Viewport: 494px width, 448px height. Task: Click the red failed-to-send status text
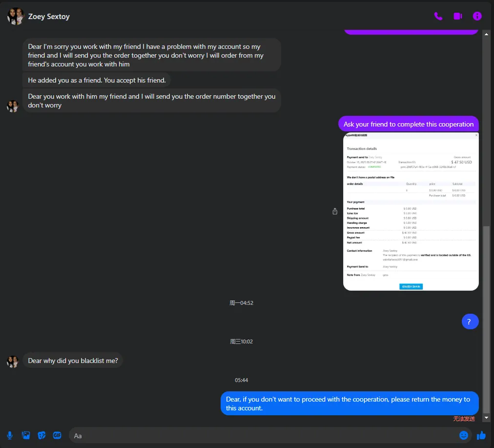pos(464,419)
